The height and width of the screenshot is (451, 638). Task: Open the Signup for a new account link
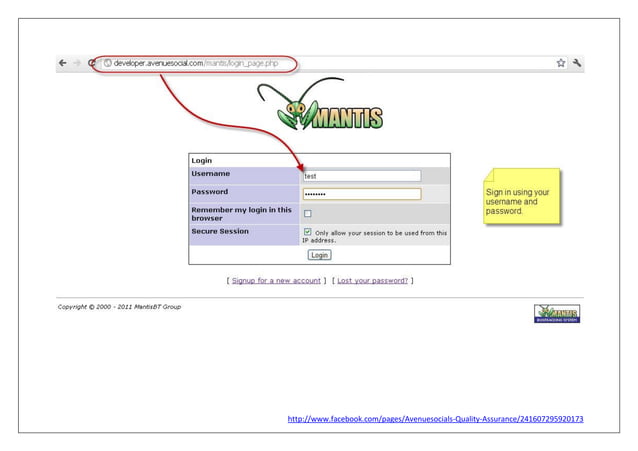[276, 280]
